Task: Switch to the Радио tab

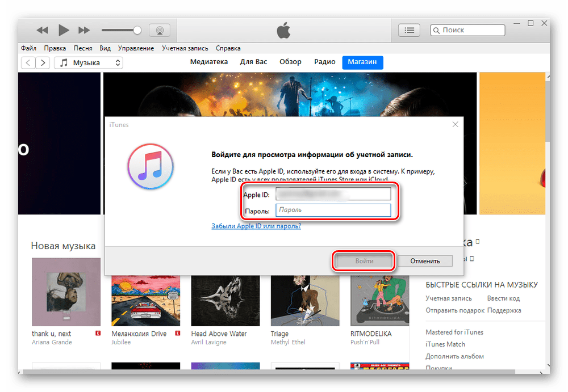Action: click(x=324, y=62)
